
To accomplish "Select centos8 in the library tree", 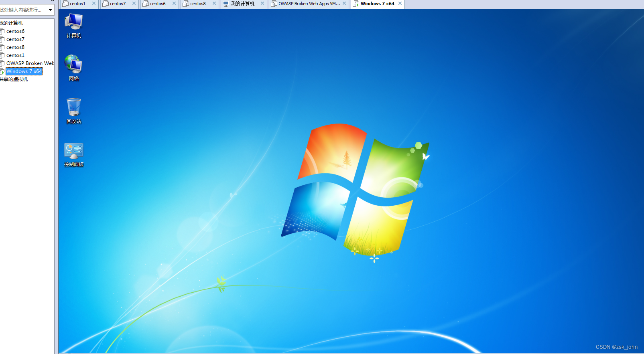I will pyautogui.click(x=15, y=47).
